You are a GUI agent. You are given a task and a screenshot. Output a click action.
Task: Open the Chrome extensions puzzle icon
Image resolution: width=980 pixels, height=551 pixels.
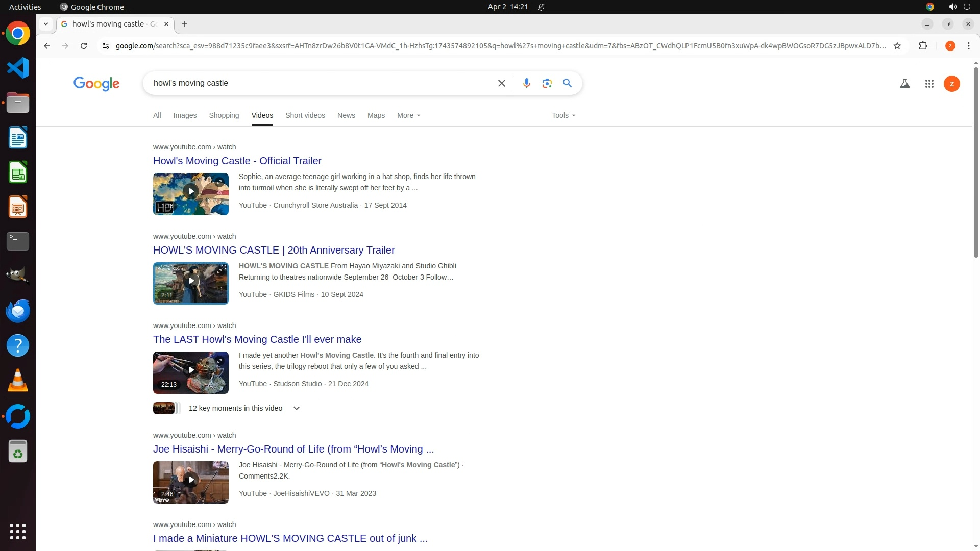point(923,46)
